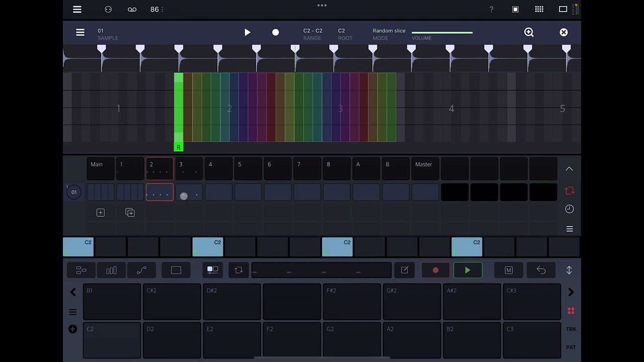The width and height of the screenshot is (644, 362).
Task: Open the pads list menu icon
Action: click(x=73, y=312)
